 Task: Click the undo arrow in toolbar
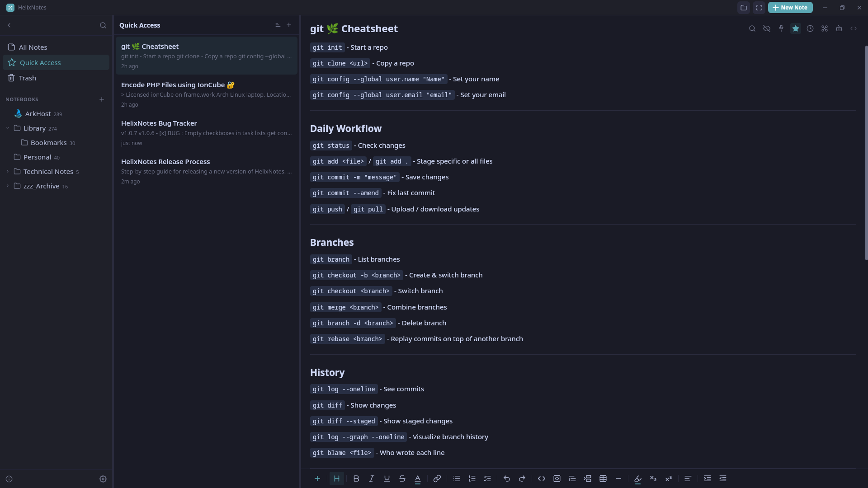tap(507, 479)
